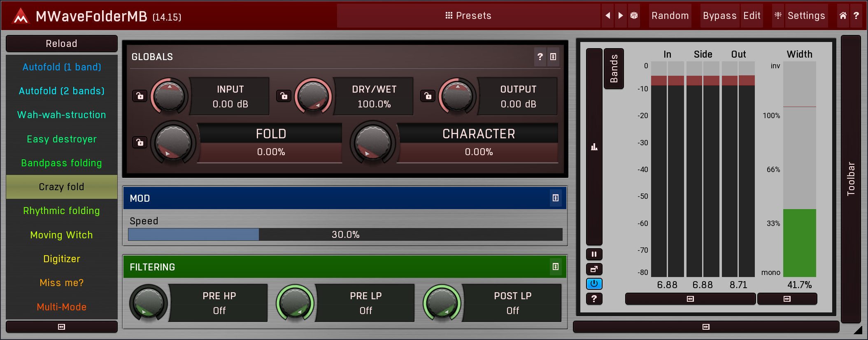
Task: Select the Digitizer preset
Action: [x=61, y=259]
